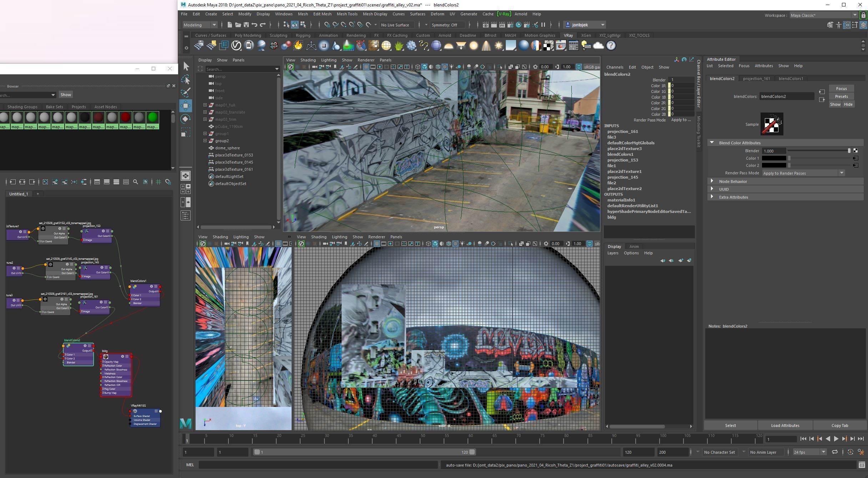868x478 pixels.
Task: Click the V-Ray cloud shelf icon
Action: [x=599, y=45]
